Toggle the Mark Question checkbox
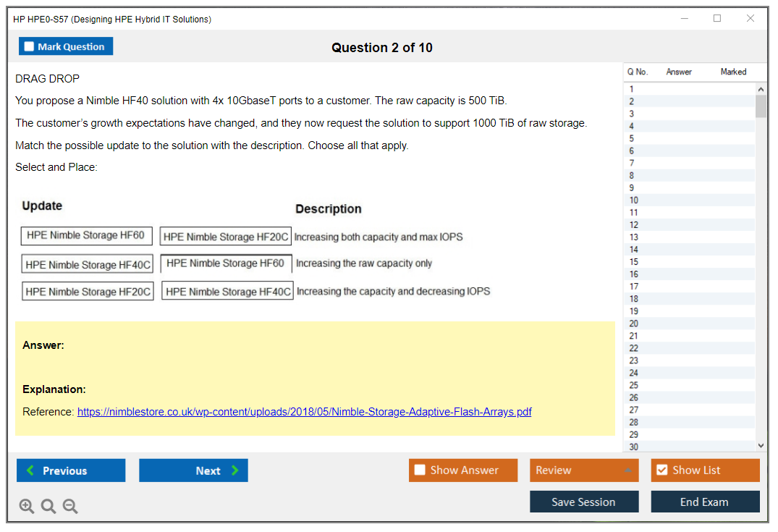 tap(30, 46)
